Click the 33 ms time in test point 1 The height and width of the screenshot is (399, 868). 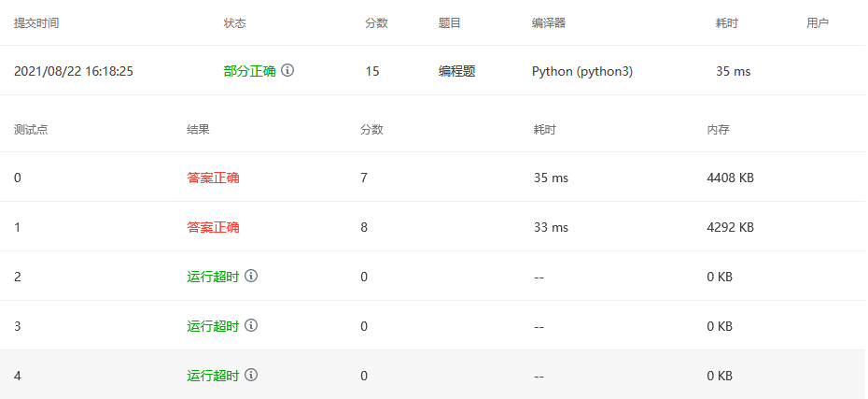tap(551, 227)
